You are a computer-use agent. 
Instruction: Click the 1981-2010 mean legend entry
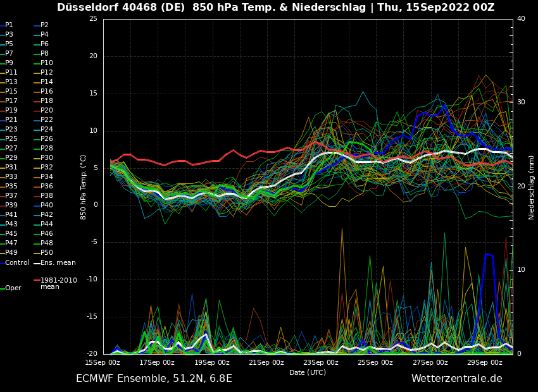pos(58,283)
